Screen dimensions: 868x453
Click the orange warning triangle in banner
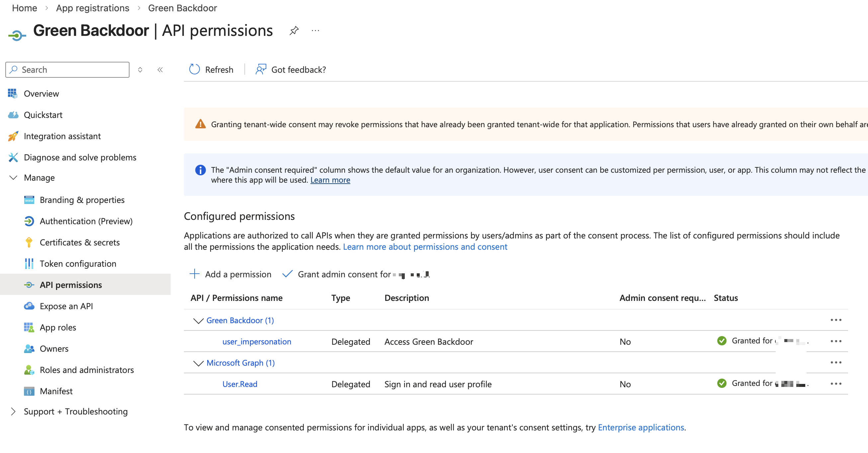(201, 124)
